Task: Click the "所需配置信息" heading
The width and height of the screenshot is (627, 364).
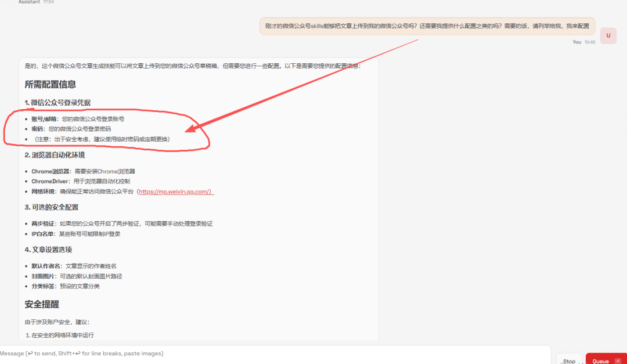Action: tap(50, 84)
